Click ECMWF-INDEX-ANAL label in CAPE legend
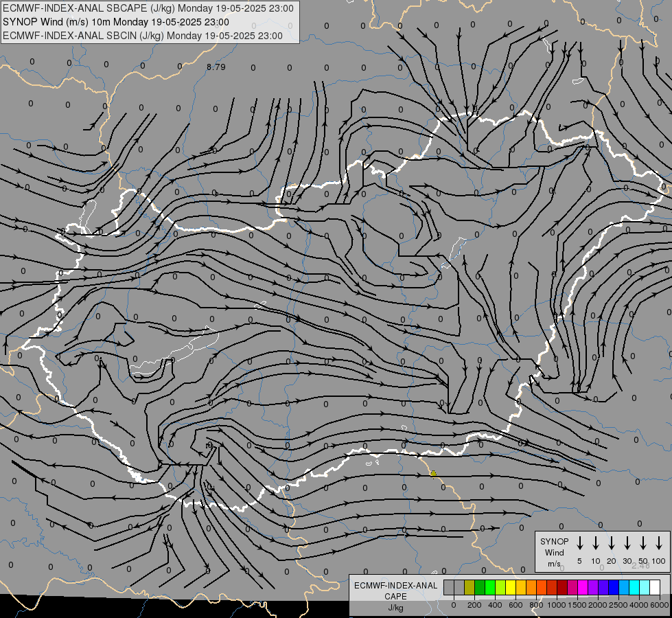Screen dimensions: 672x618 point(395,586)
